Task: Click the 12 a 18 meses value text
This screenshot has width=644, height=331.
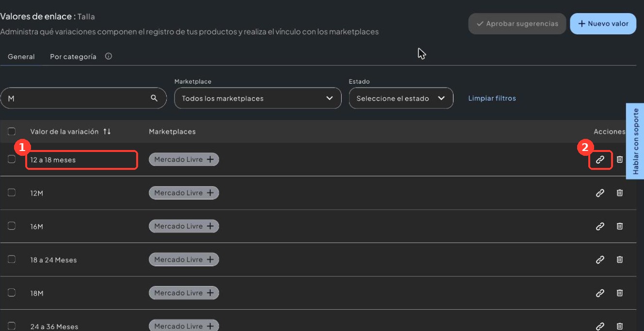Action: click(53, 160)
